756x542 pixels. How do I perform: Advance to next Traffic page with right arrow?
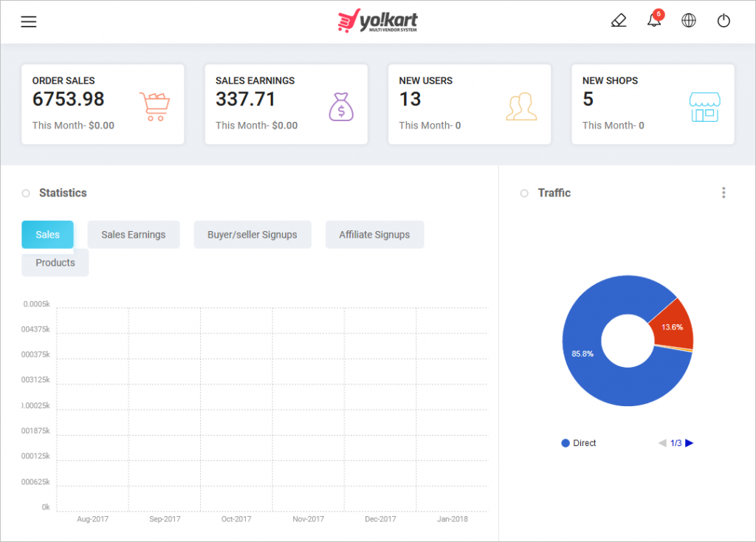click(689, 442)
